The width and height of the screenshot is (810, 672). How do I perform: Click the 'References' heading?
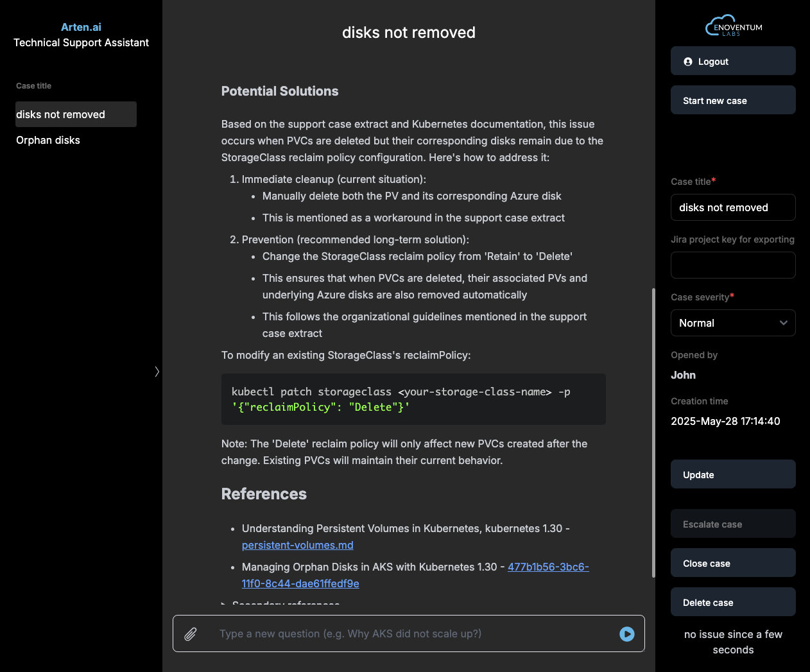[x=264, y=494]
